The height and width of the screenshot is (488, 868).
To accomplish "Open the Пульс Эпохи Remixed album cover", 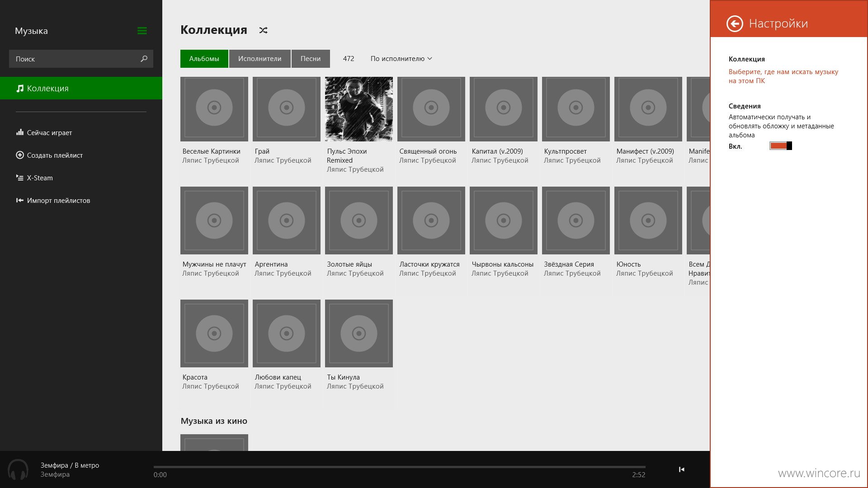I will click(359, 109).
